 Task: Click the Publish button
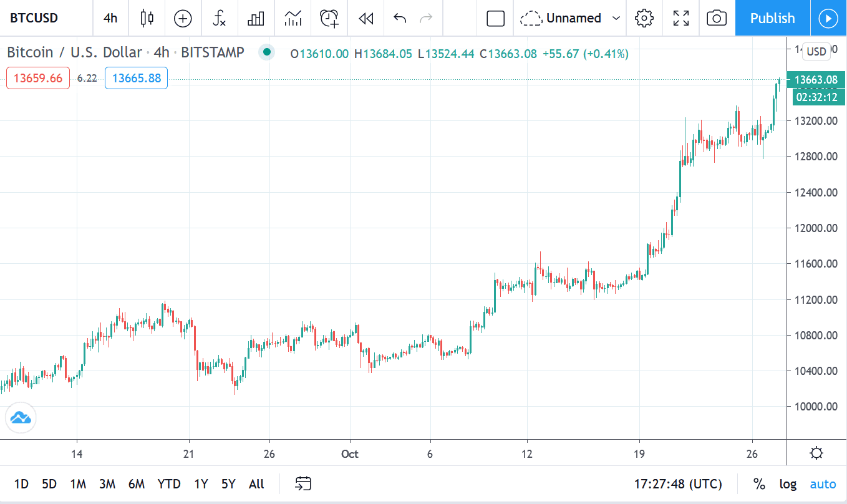[772, 18]
